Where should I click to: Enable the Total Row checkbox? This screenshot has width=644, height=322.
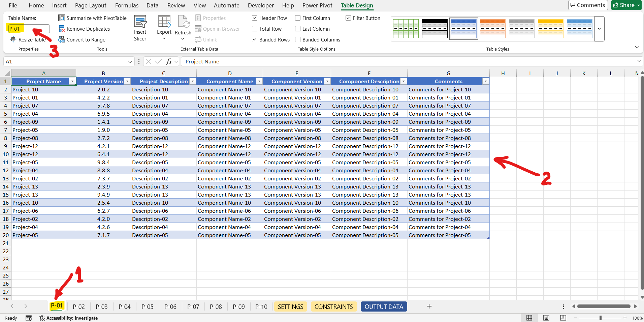(x=255, y=29)
